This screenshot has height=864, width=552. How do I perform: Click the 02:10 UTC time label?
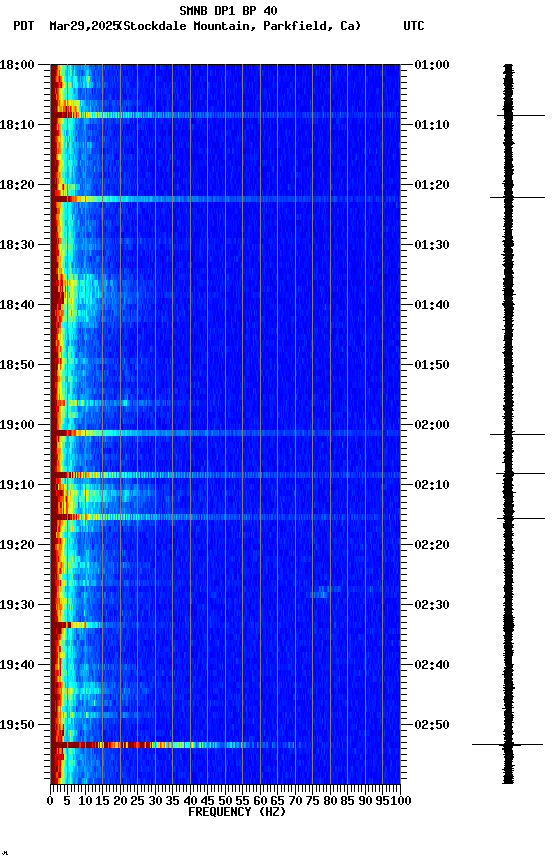click(432, 485)
